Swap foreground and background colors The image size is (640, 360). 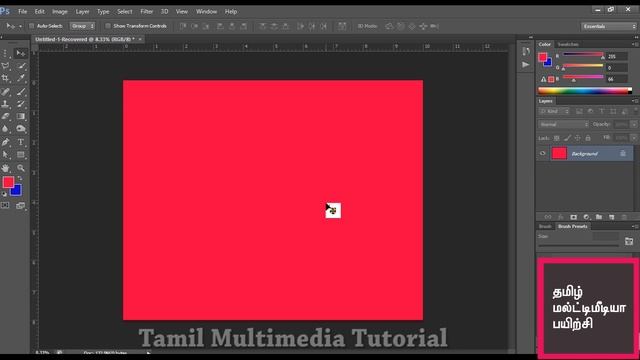(x=20, y=178)
